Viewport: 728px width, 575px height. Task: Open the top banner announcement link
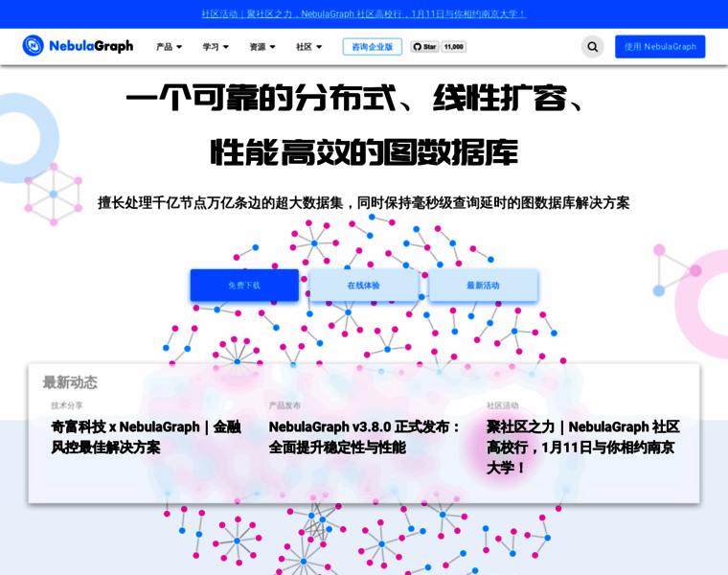(364, 14)
